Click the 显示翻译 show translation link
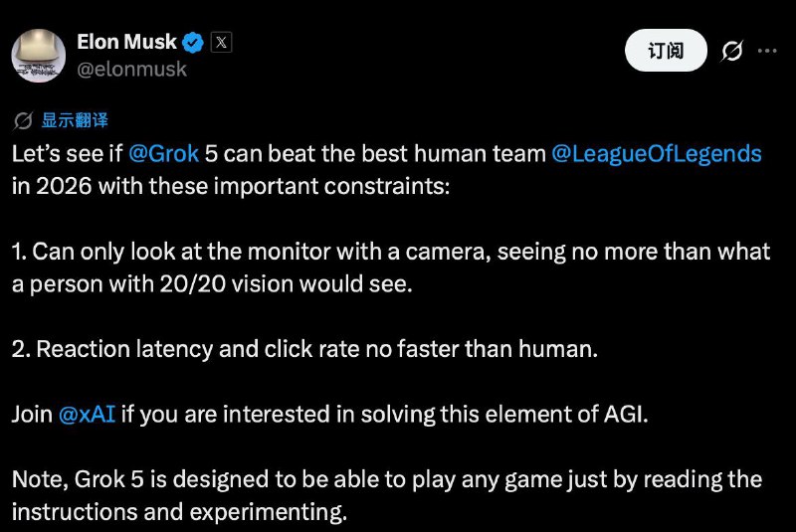Viewport: 796px width, 532px height. (75, 120)
